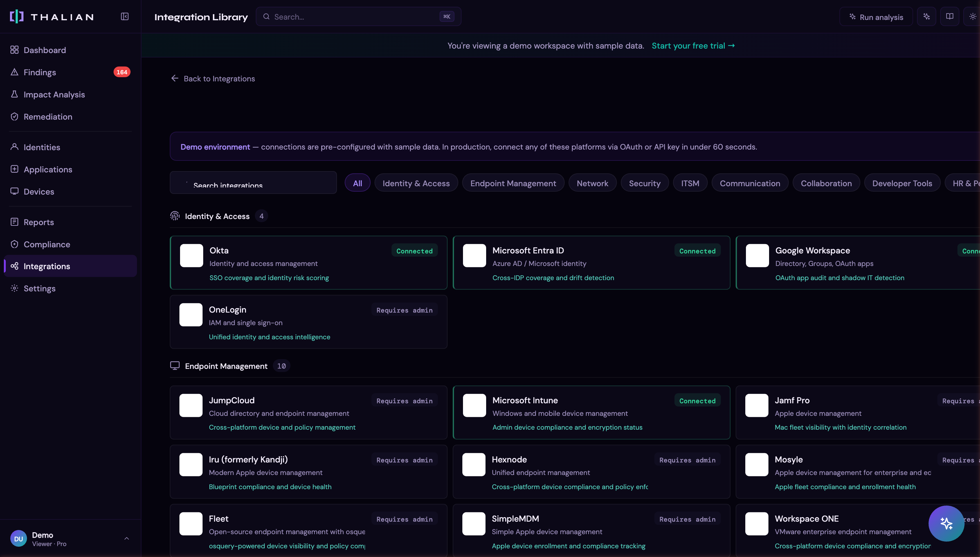Select the Endpoint Management filter

pos(513,183)
